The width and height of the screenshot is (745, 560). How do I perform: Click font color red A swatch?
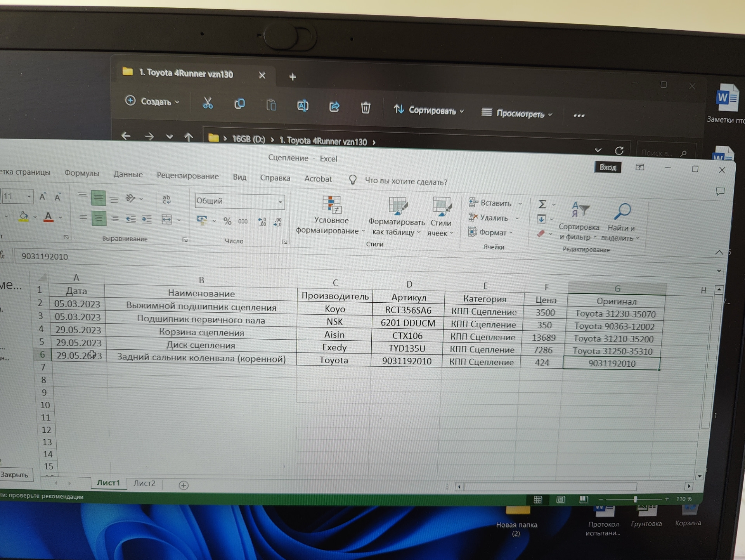tap(48, 217)
